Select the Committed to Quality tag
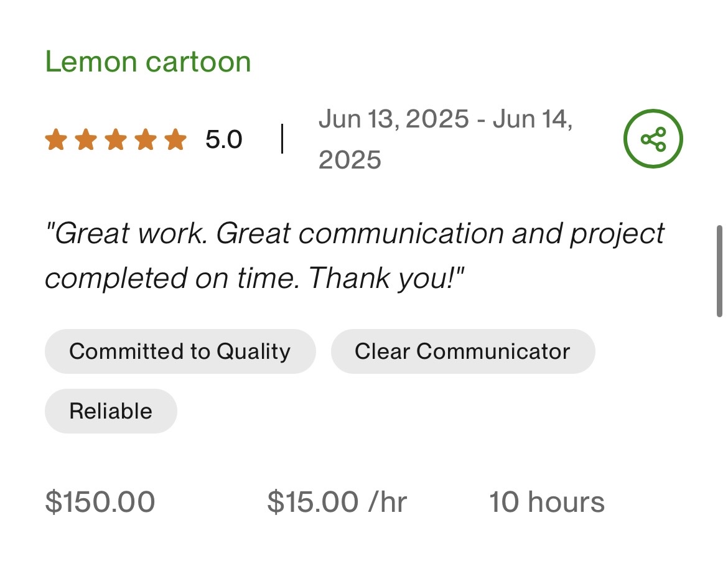728x561 pixels. coord(180,351)
